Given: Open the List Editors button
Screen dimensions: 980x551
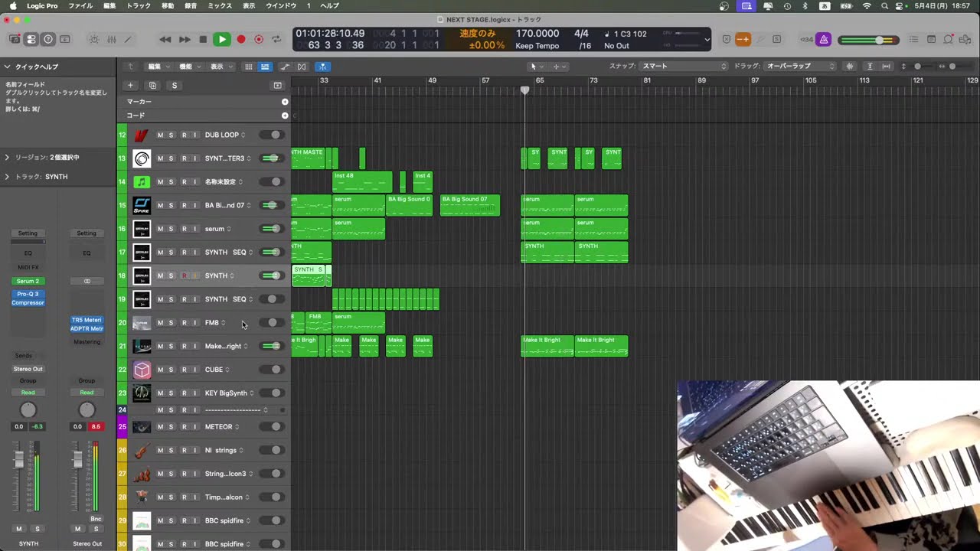Looking at the screenshot, I should [x=913, y=39].
